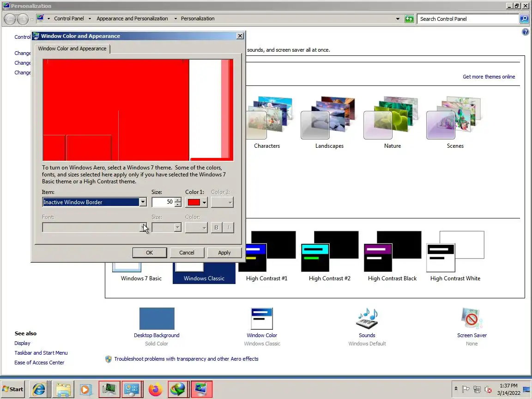Click the Size field showing 50

163,202
